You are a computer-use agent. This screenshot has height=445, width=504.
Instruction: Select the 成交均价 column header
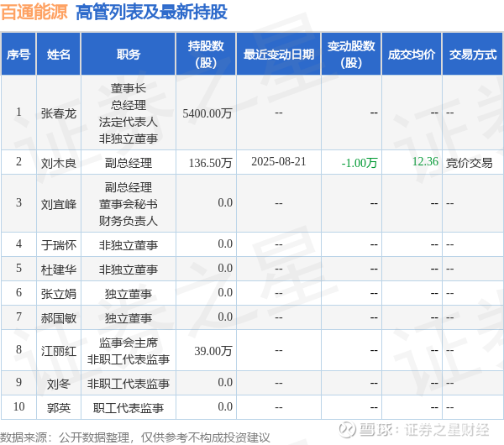click(412, 55)
